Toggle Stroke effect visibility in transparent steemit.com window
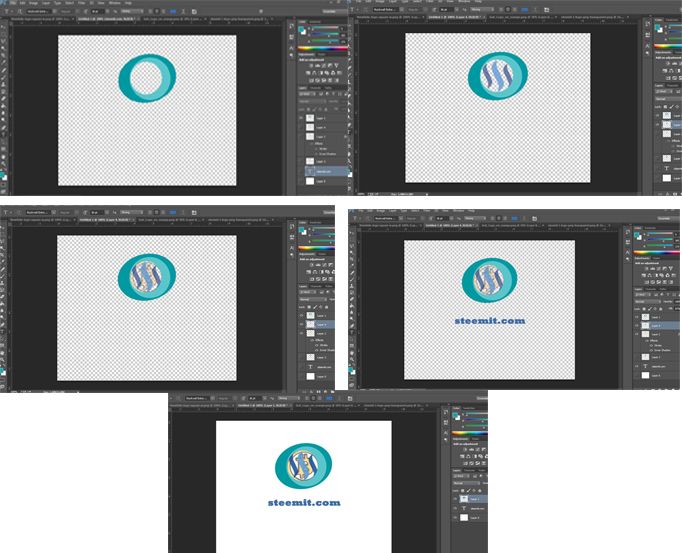Viewport: 682px width, 553px height. coord(652,345)
